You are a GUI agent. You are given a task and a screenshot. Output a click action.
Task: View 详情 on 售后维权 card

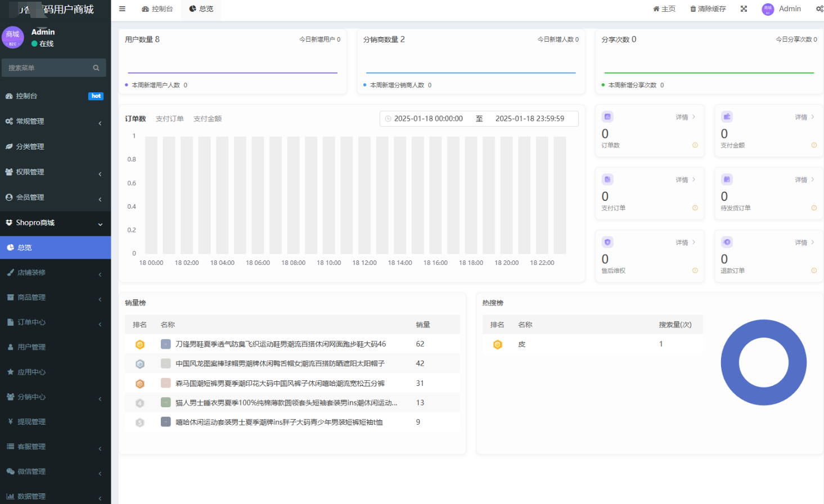[x=686, y=242]
